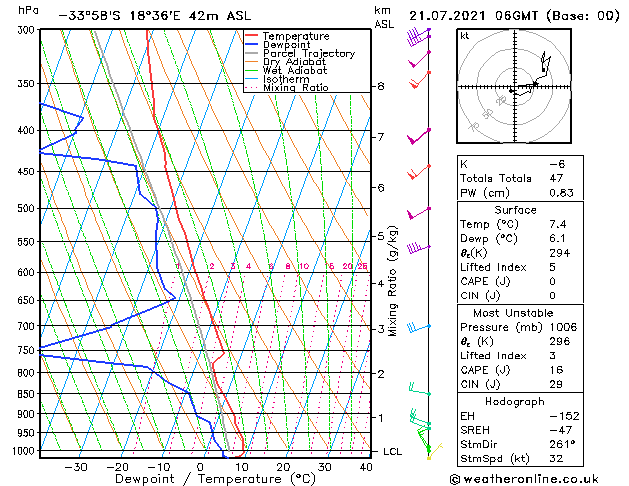Click the SREH value -47
The height and width of the screenshot is (486, 629).
click(560, 430)
